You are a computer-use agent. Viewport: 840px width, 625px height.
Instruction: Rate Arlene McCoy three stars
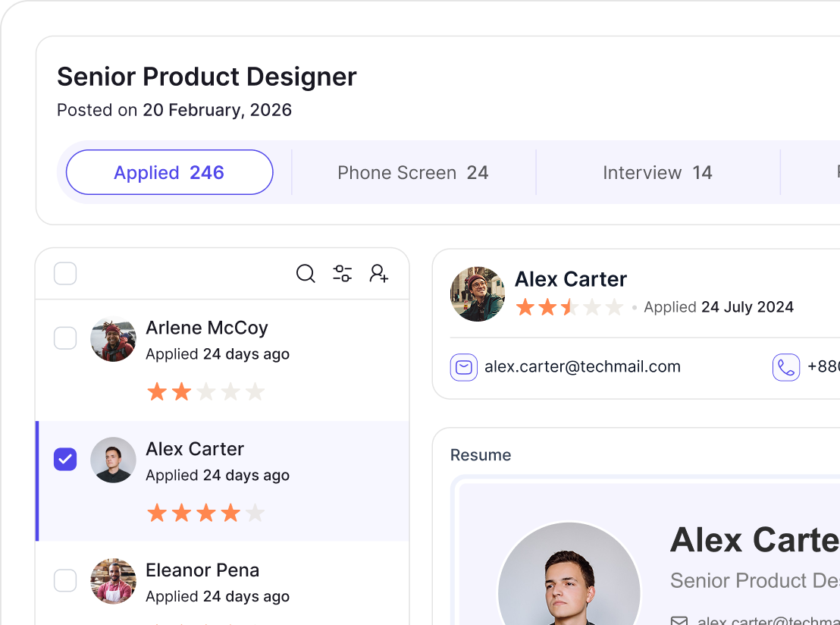[x=206, y=392]
